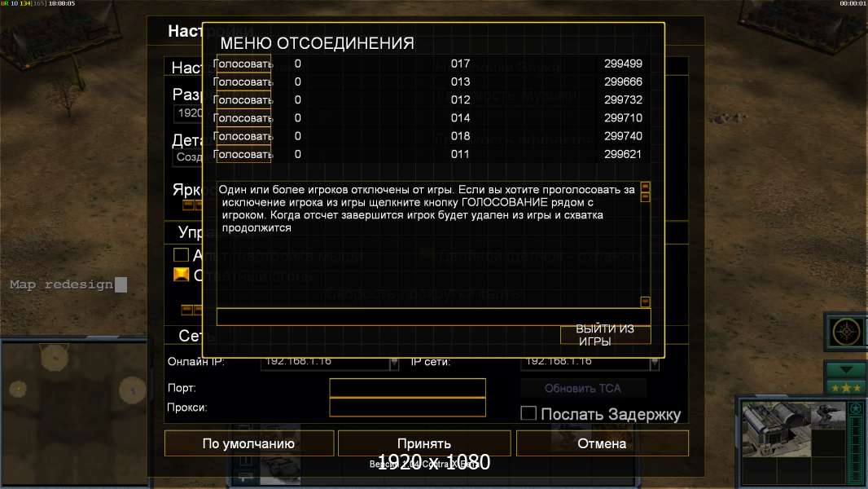This screenshot has width=868, height=489.
Task: Open the detail dropdown showing Созд
Action: point(187,157)
